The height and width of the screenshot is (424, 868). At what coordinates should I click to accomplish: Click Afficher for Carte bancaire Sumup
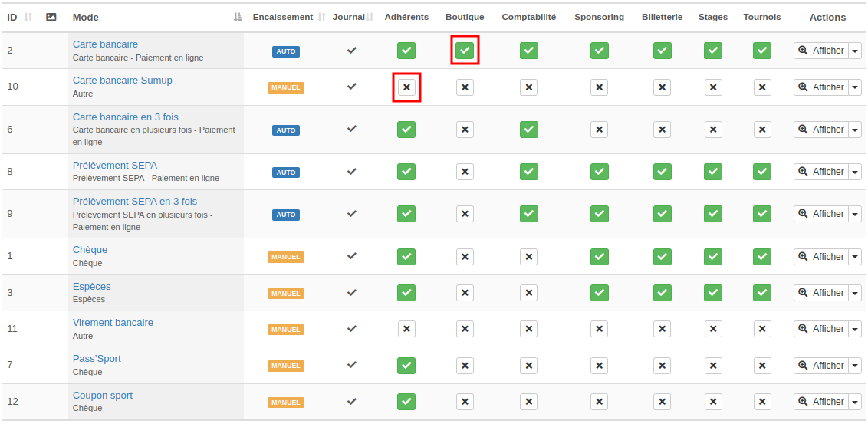tap(821, 87)
